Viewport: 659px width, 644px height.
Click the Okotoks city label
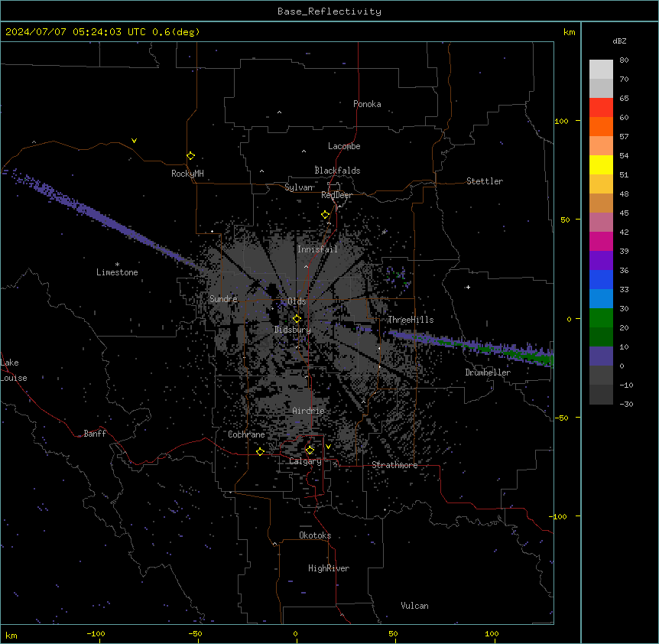tap(315, 535)
